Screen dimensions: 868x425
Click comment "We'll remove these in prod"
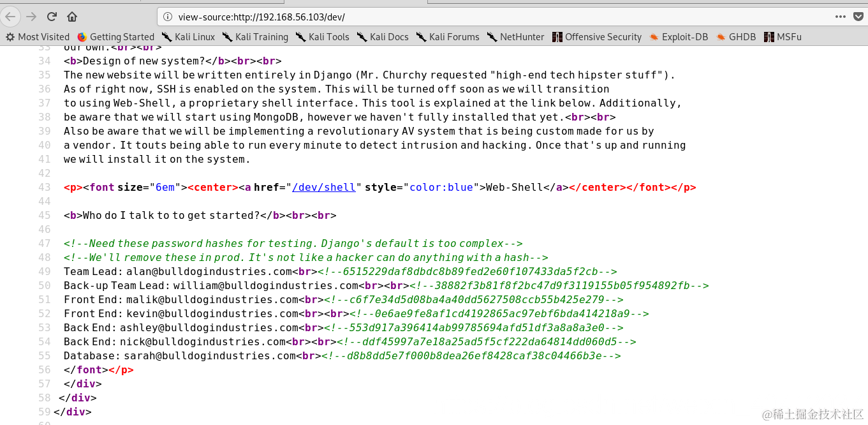tap(306, 257)
